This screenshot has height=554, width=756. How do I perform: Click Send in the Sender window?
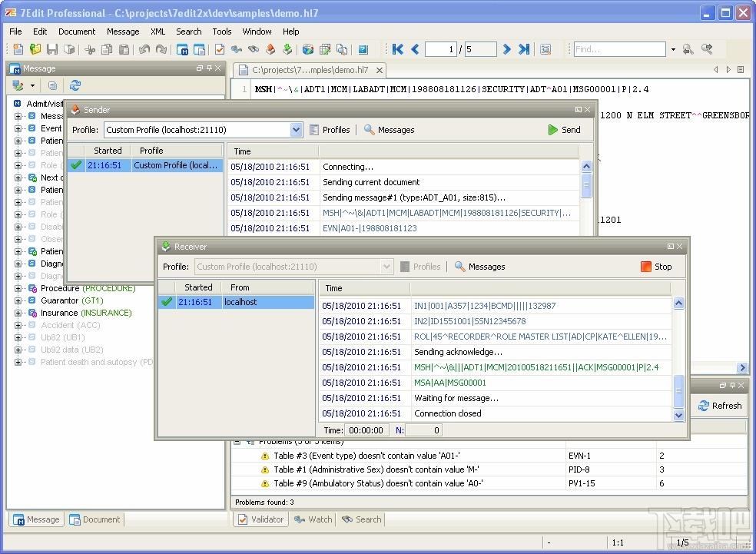[564, 130]
